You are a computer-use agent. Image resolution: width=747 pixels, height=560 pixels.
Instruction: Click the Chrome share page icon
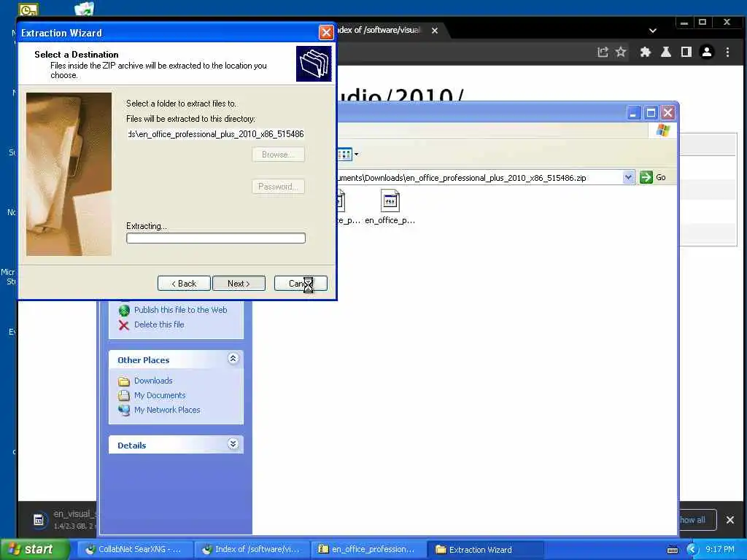click(603, 52)
